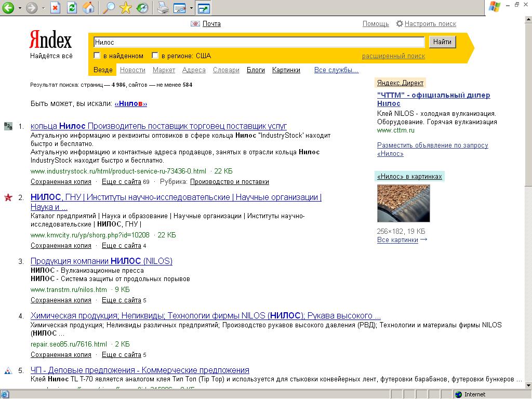The height and width of the screenshot is (399, 532).
Task: Open result 'НИЛОС, ГНУ | Институты научно-исследовательские'
Action: [x=176, y=202]
